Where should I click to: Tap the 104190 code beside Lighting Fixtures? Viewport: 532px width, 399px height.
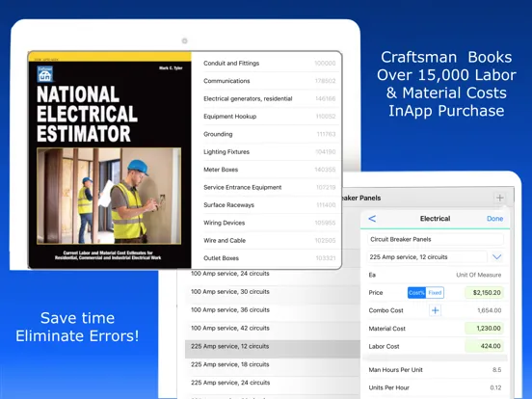pos(326,151)
